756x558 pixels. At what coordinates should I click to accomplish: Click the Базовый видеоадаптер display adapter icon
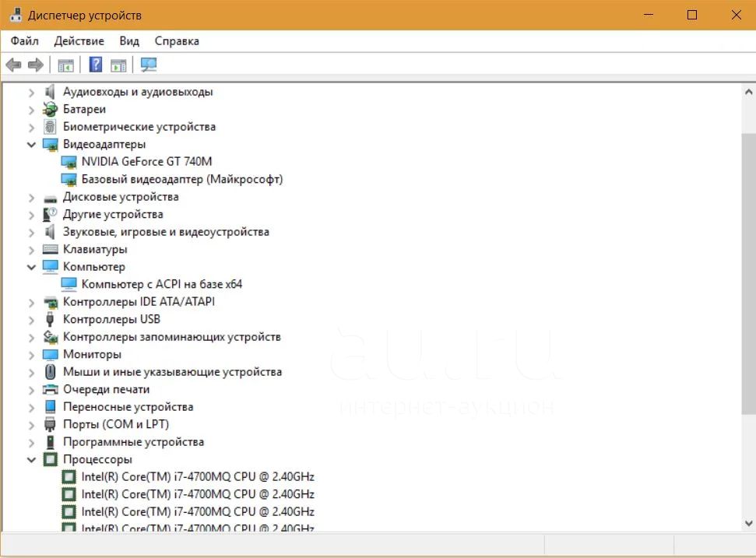point(69,179)
